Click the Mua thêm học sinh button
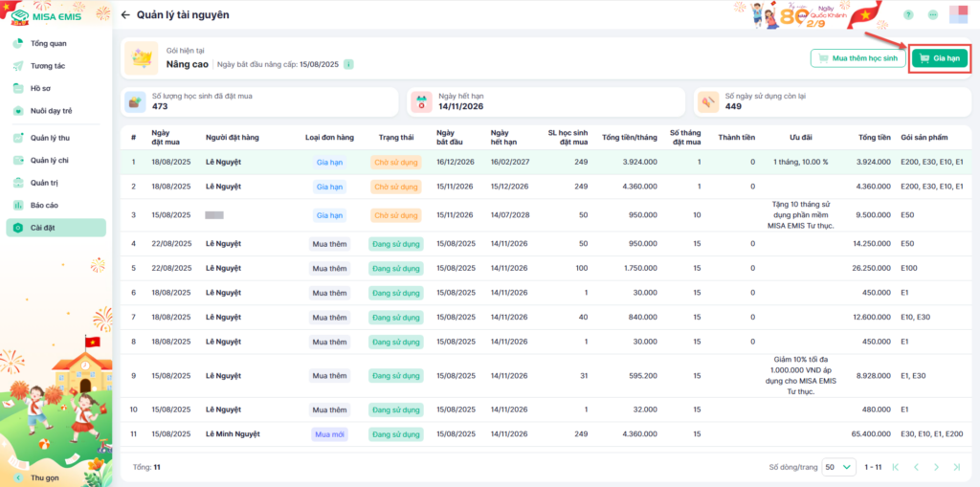 click(857, 58)
